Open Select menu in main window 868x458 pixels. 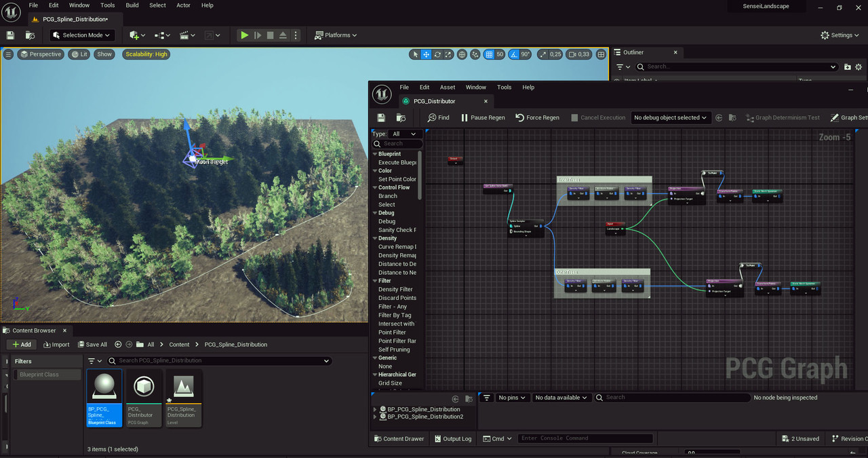tap(157, 5)
